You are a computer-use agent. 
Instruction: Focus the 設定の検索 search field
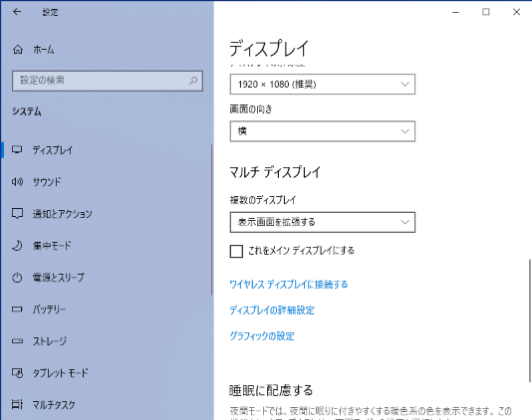point(108,81)
